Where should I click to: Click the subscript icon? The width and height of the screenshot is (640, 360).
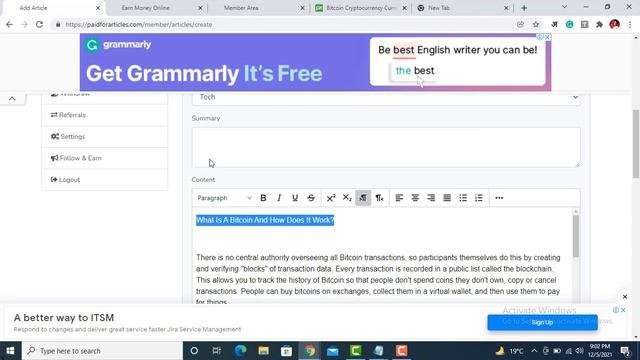point(347,198)
